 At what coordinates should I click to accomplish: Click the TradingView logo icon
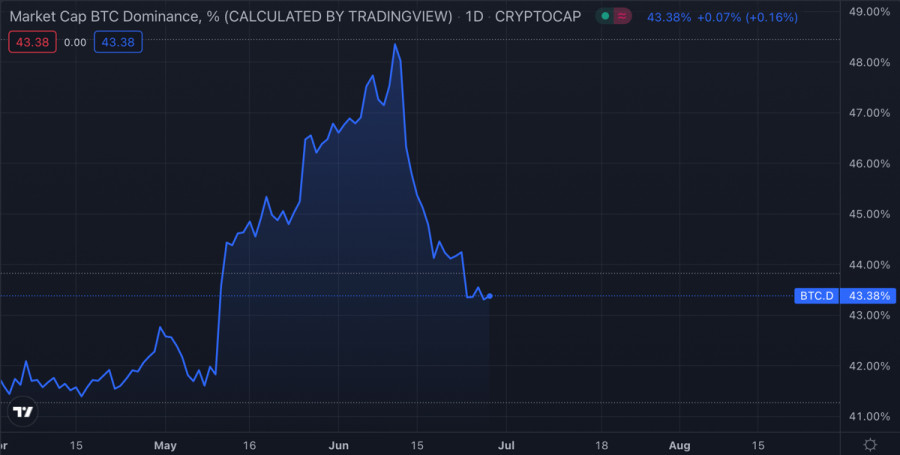[x=24, y=411]
